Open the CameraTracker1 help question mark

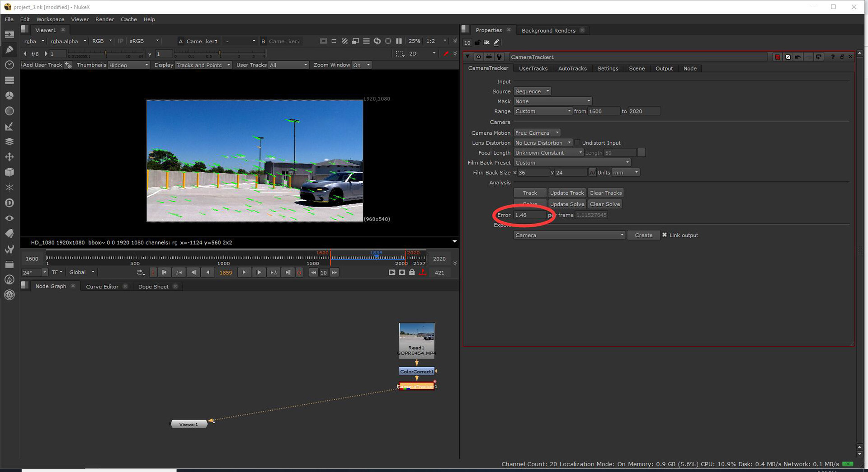coord(833,57)
